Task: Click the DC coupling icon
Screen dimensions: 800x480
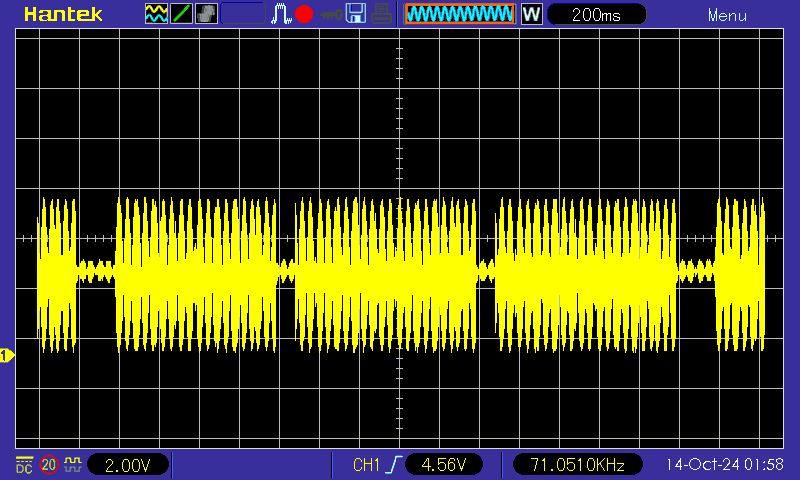Action: pos(24,464)
